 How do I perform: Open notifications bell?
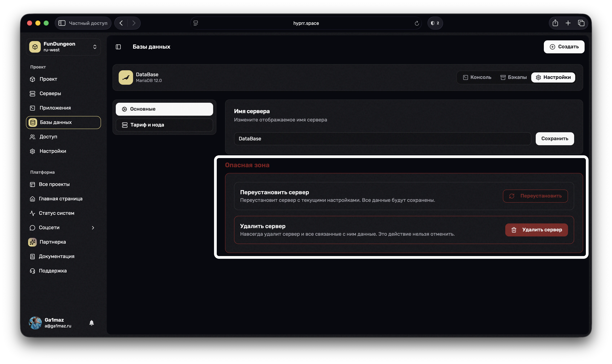(92, 323)
